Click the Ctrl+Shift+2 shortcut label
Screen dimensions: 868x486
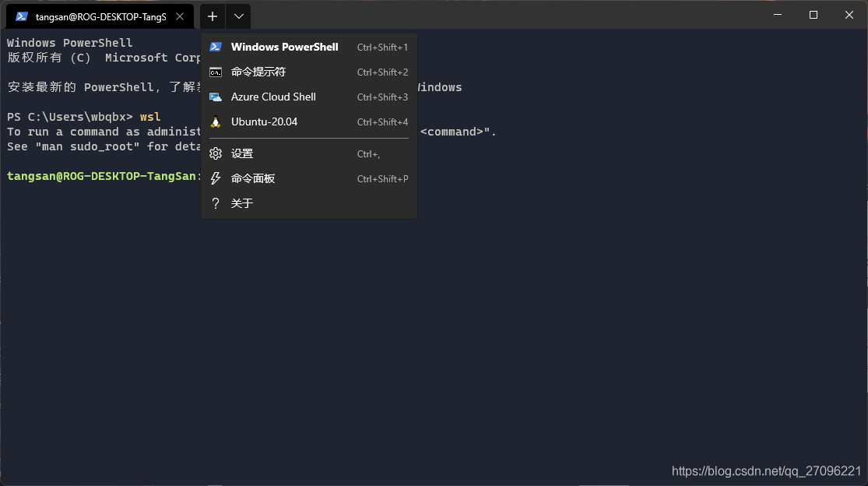[x=382, y=72]
